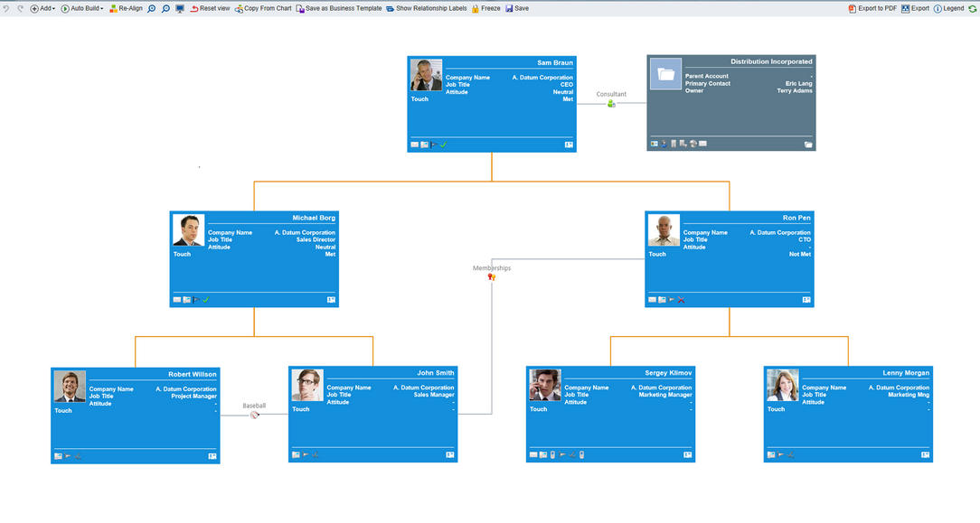Click the Baseball connection icon
Screen dimensions: 980x523
254,415
